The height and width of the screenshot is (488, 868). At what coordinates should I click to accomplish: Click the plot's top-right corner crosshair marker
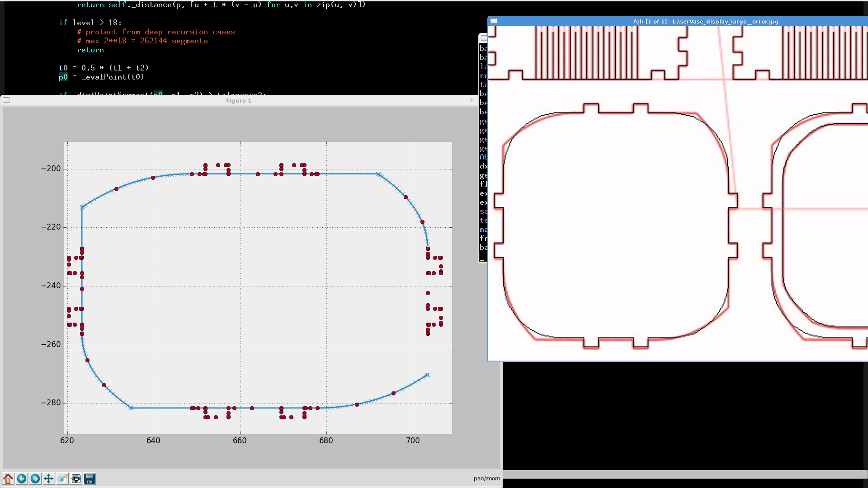tap(378, 174)
